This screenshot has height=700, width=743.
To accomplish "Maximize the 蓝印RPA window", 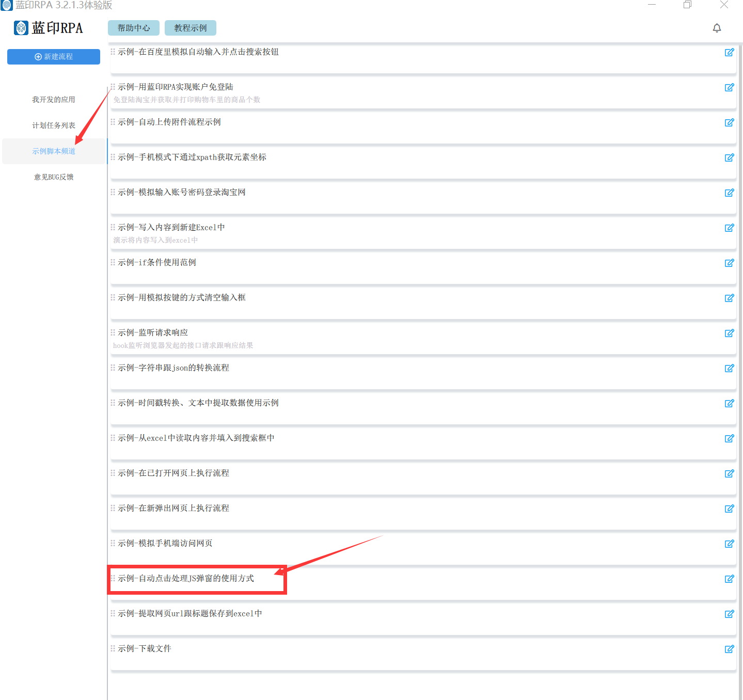I will tap(687, 5).
